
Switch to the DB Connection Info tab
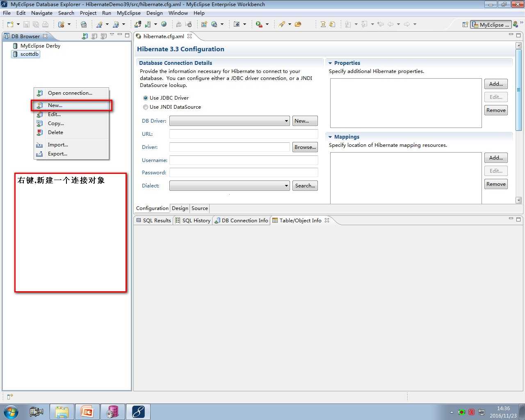[241, 220]
